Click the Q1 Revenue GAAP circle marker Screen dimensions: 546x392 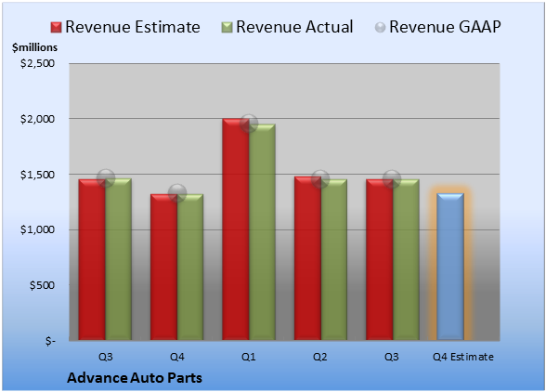click(x=249, y=124)
